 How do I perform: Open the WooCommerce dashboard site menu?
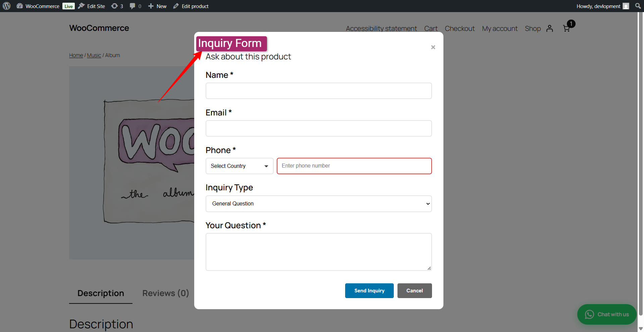click(x=38, y=6)
